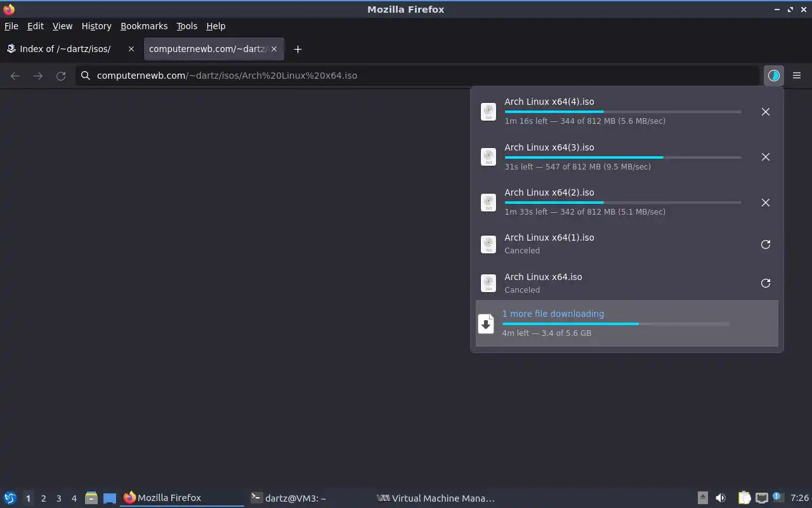Click the overall download summary progress bar
The height and width of the screenshot is (508, 812).
click(616, 324)
